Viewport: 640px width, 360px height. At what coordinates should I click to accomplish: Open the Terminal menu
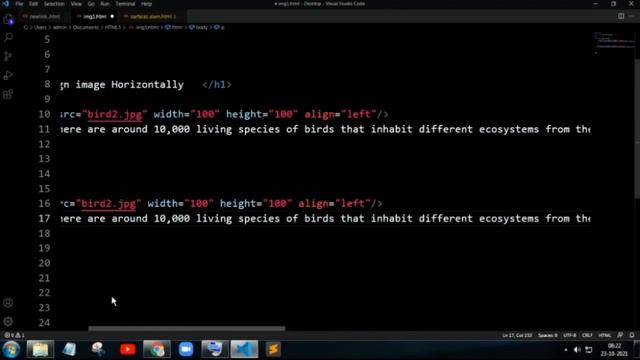coord(125,4)
